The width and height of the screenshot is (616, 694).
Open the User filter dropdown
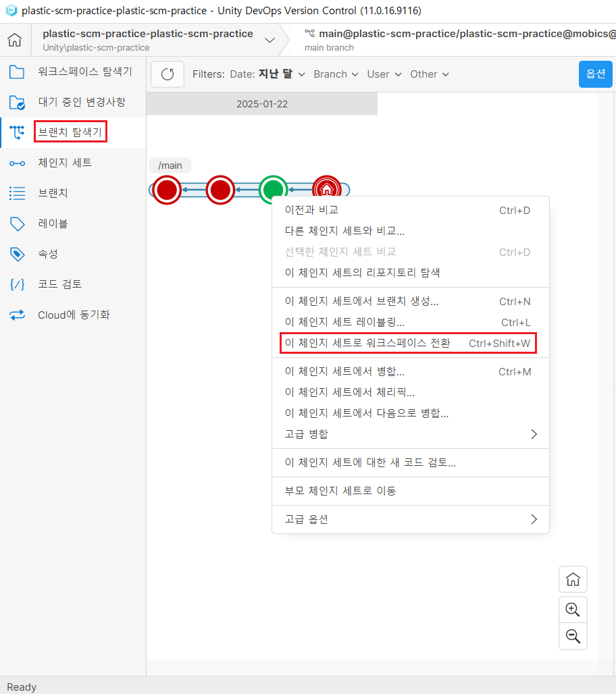click(x=384, y=74)
